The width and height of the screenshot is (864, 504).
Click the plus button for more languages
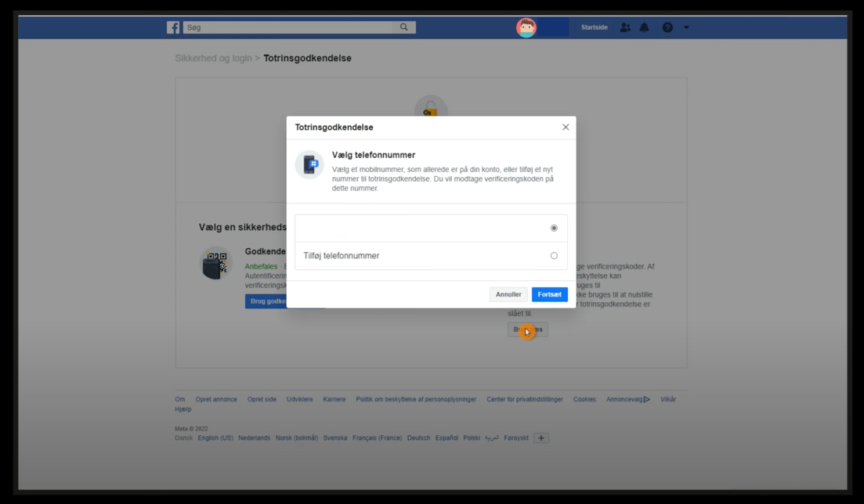541,438
